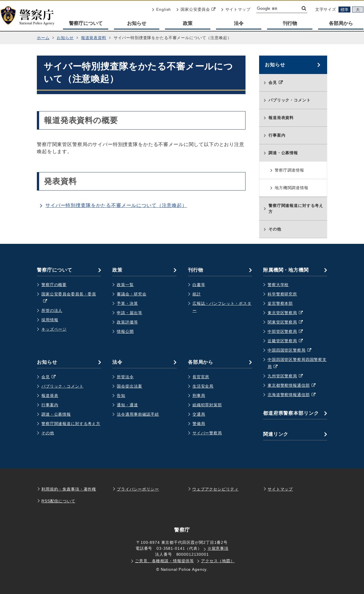Click arrow beside footer 政策 heading
This screenshot has height=594, width=364.
click(175, 270)
